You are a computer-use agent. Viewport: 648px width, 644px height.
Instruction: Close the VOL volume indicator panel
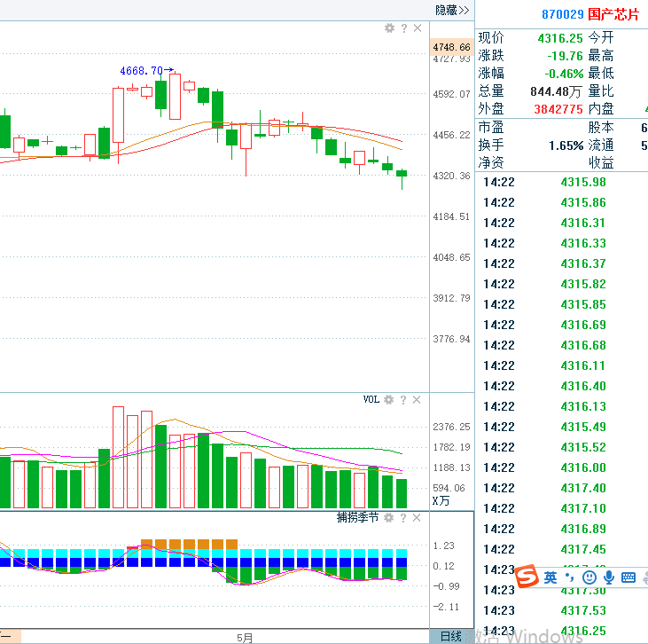(x=418, y=400)
